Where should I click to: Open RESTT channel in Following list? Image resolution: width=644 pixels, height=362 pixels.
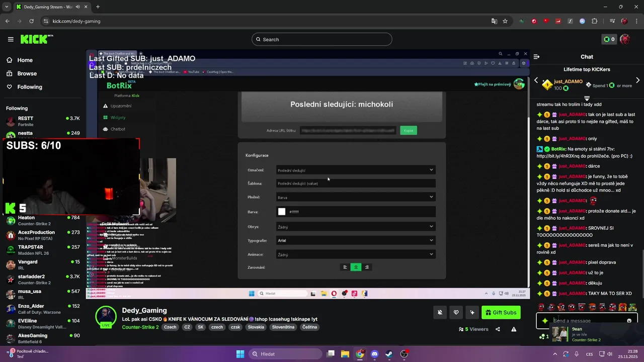[42, 121]
